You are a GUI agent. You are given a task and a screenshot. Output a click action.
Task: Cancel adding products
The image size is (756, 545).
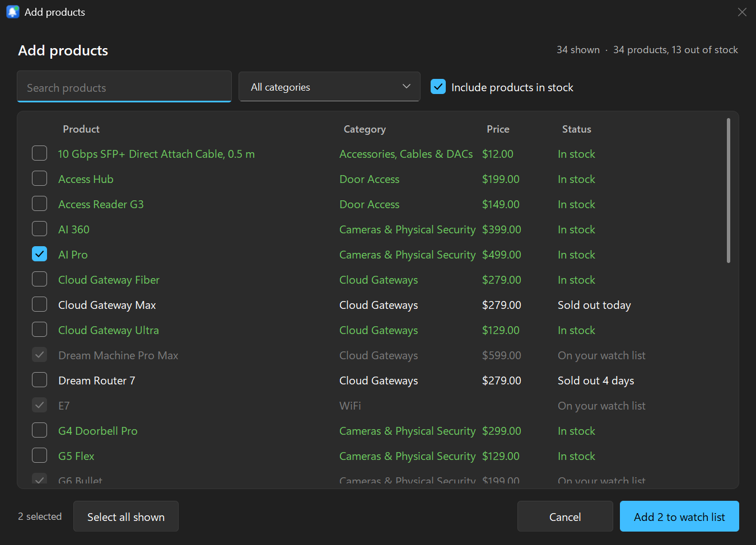(x=565, y=516)
